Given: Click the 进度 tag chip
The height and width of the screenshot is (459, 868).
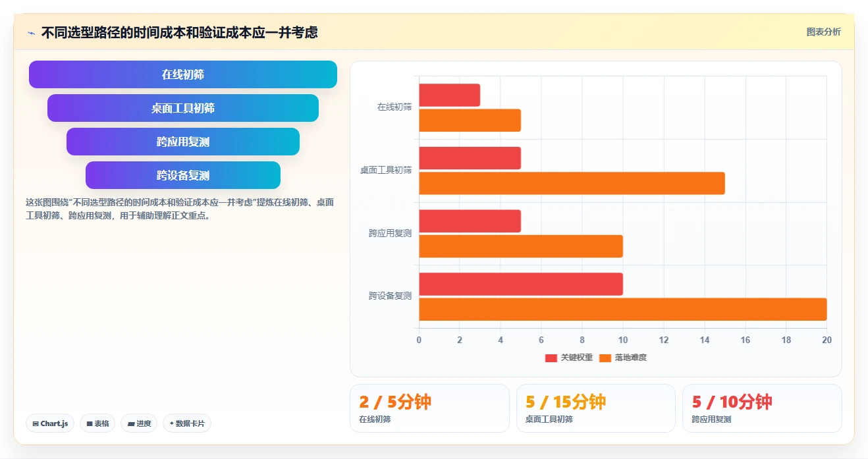Looking at the screenshot, I should click(x=139, y=423).
